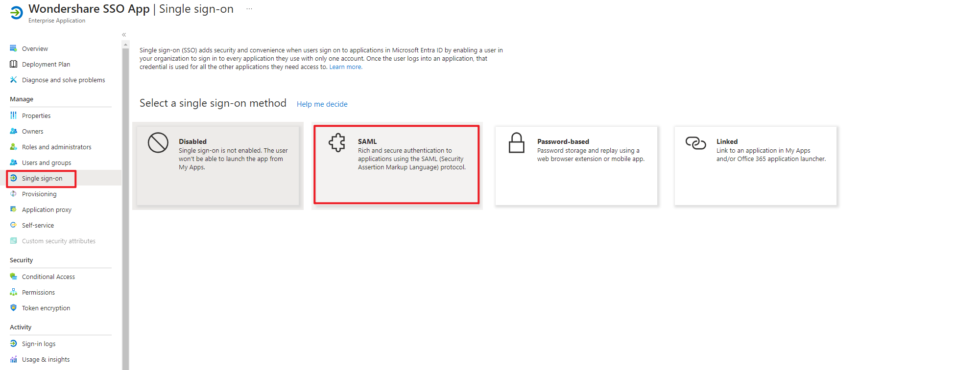Click the Deployment Plan book icon
Screen dimensions: 980x370
click(13, 64)
